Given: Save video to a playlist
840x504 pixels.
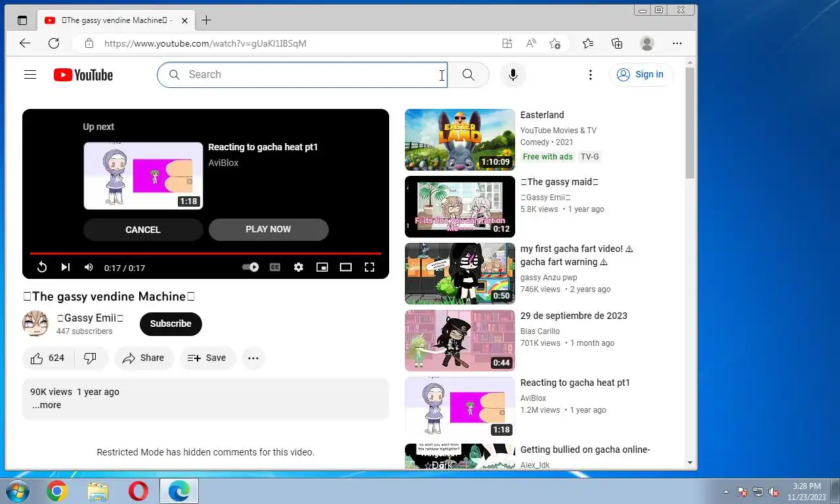Looking at the screenshot, I should pyautogui.click(x=207, y=358).
